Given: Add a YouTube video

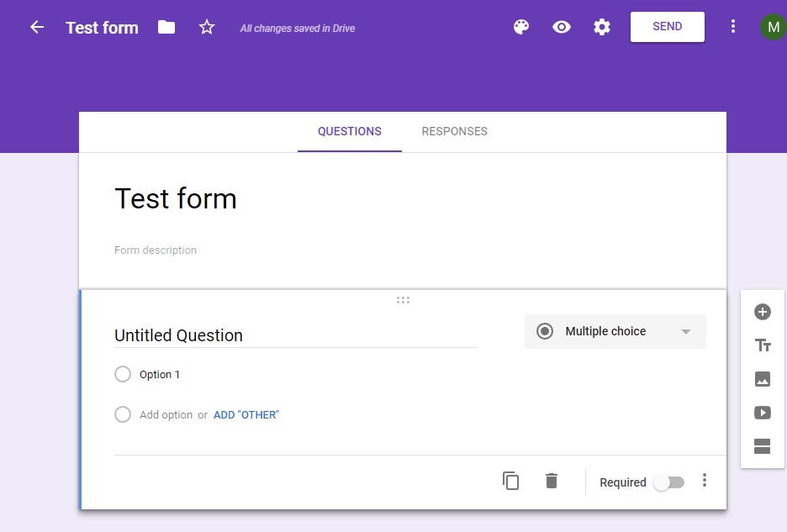Looking at the screenshot, I should (x=762, y=413).
